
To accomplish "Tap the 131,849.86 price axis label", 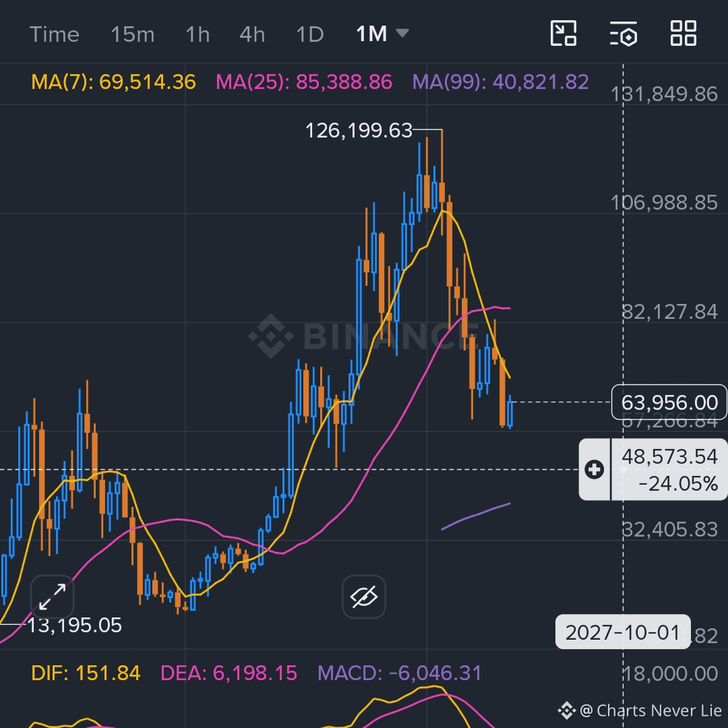I will pos(664,94).
